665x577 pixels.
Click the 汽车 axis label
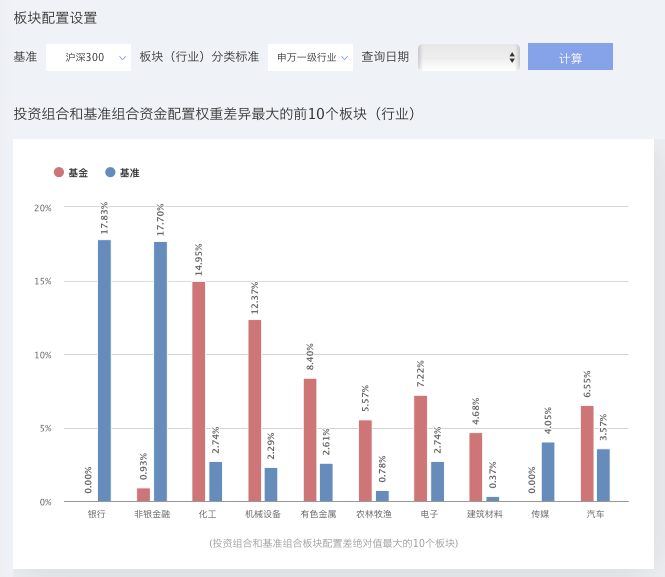pos(595,514)
